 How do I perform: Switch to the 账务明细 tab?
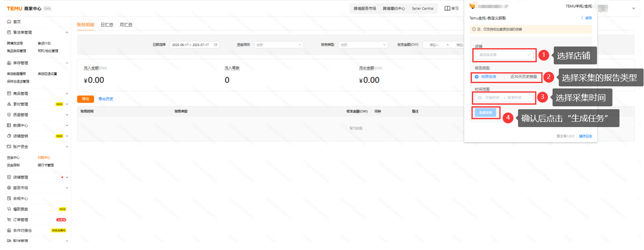[85, 25]
